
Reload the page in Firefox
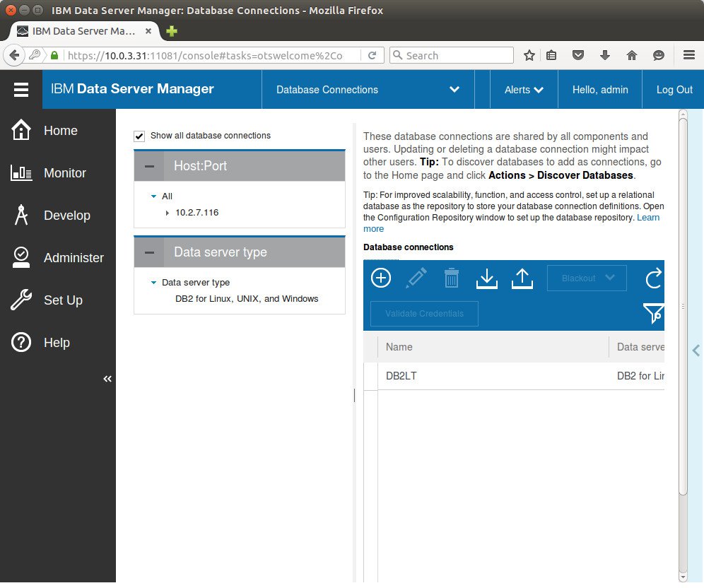click(372, 55)
